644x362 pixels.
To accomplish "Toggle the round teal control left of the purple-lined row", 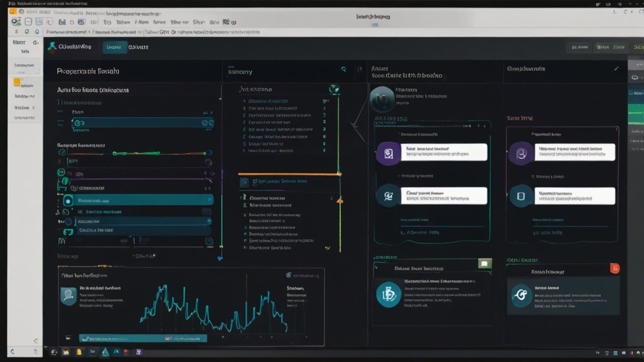I will pos(61,173).
